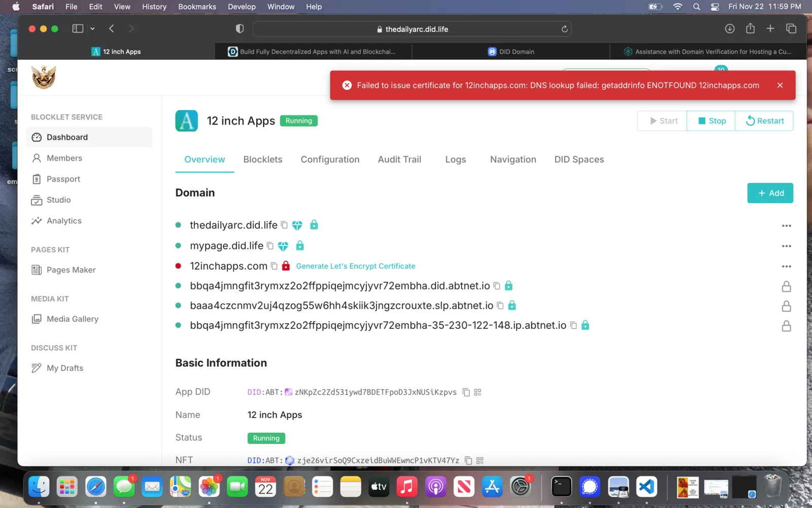The height and width of the screenshot is (508, 812).
Task: Open more options for mypage.did.life
Action: tap(786, 246)
